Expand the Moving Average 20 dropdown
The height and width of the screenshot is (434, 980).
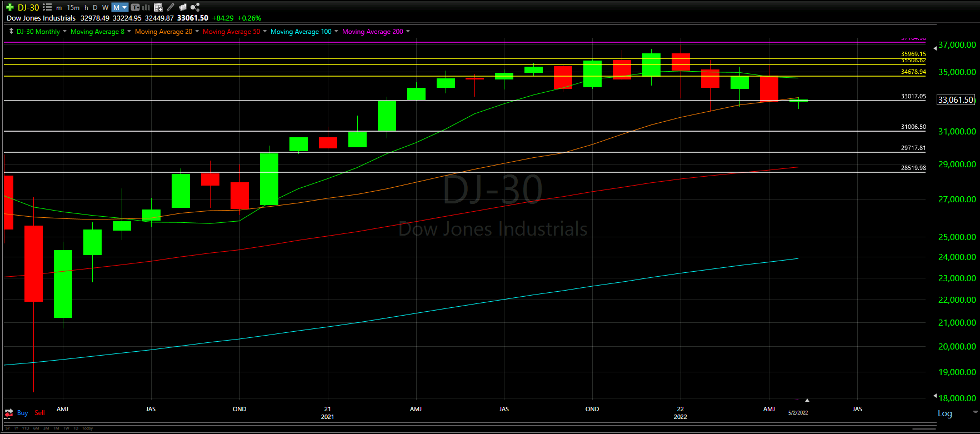(197, 32)
